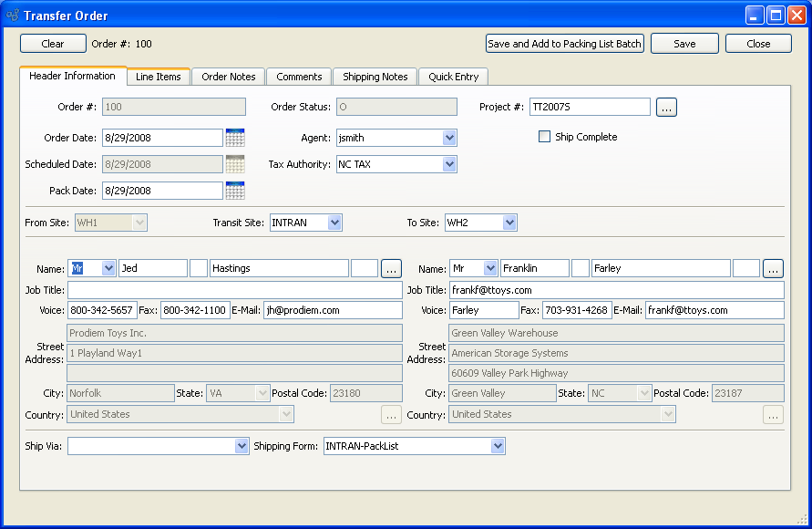Open the To Site WH2 dropdown
The width and height of the screenshot is (812, 529).
click(509, 223)
